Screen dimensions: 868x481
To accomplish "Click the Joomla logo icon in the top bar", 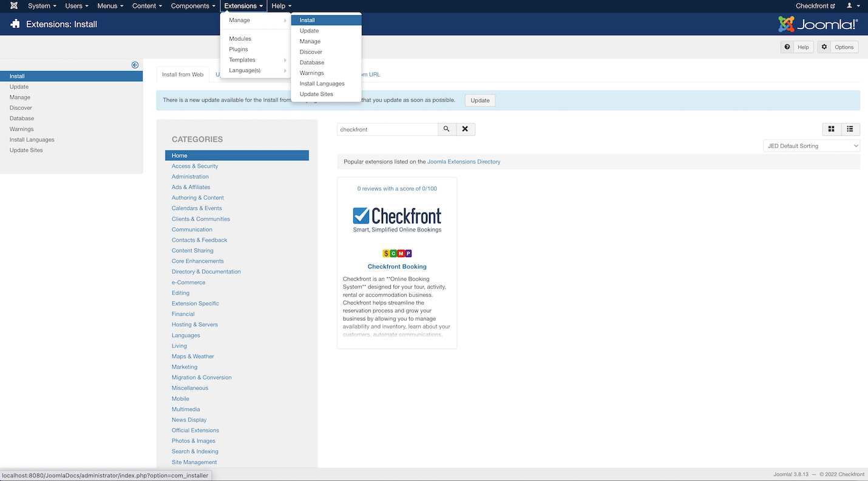I will pos(14,6).
